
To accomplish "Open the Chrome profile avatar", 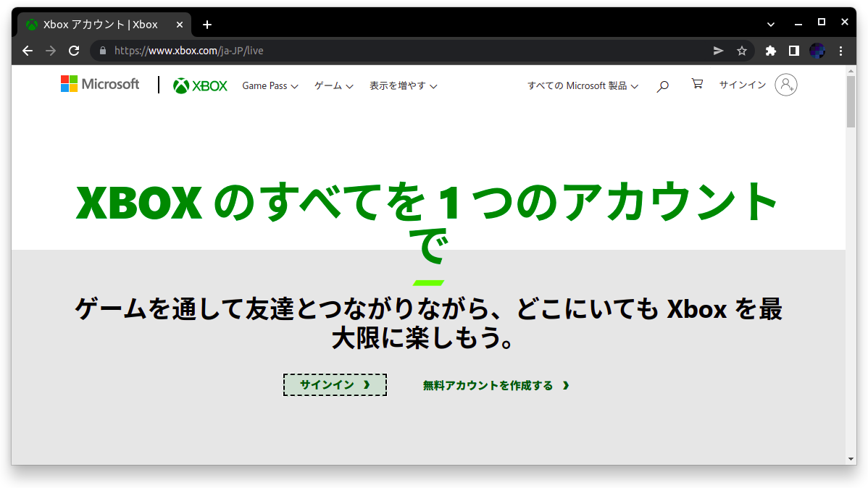I will tap(817, 51).
